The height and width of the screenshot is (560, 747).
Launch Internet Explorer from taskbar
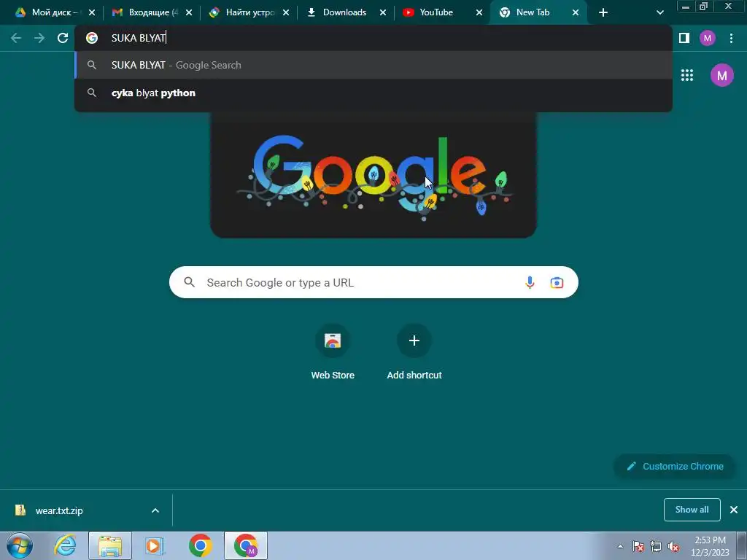click(65, 545)
